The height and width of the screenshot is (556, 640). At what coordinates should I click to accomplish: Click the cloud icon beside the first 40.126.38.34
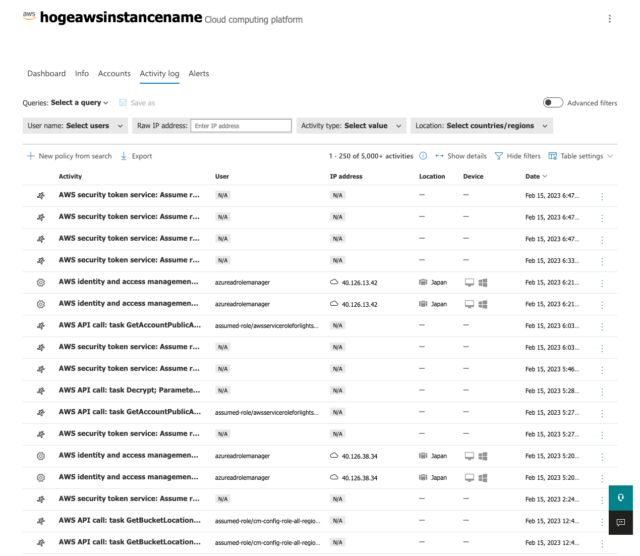[x=334, y=456]
